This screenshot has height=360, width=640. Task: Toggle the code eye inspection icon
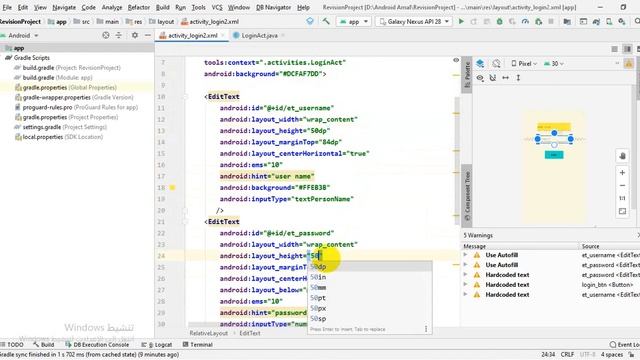tap(456, 60)
